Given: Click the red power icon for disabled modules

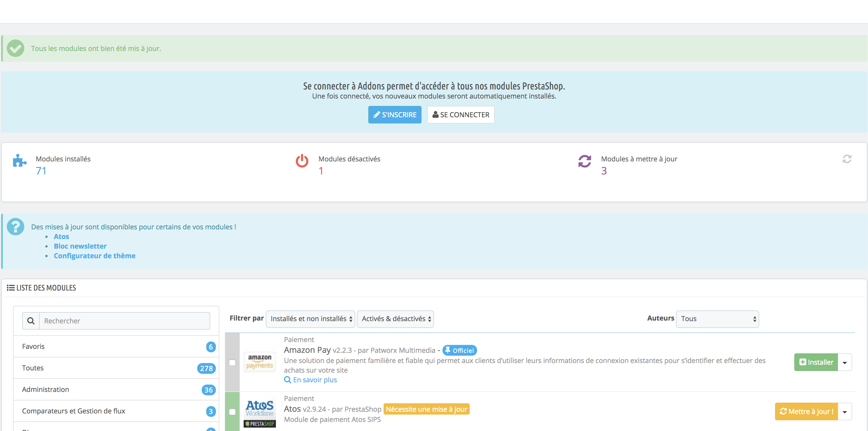Looking at the screenshot, I should 302,161.
